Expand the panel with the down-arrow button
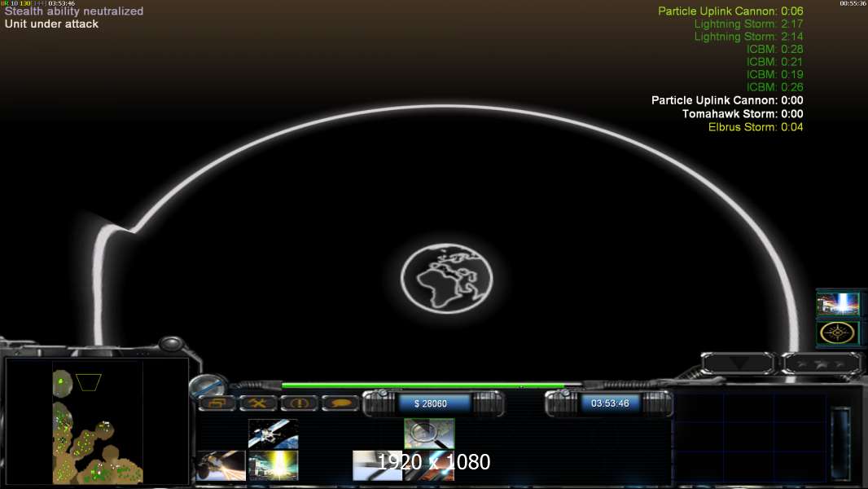Screen dimensions: 868x489 coord(738,363)
